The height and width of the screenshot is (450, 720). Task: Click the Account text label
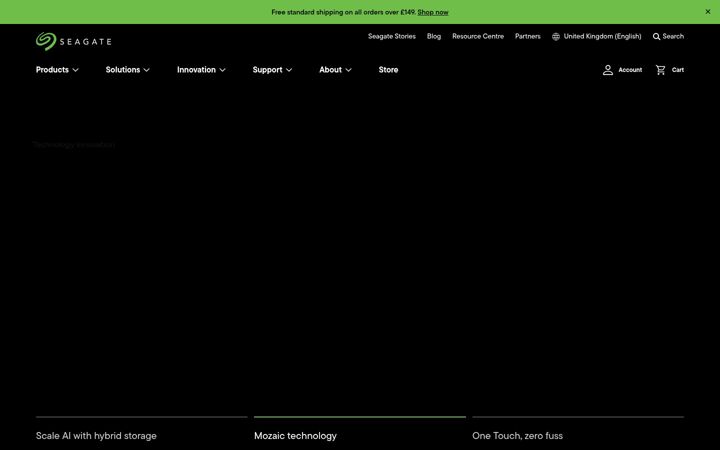tap(630, 70)
